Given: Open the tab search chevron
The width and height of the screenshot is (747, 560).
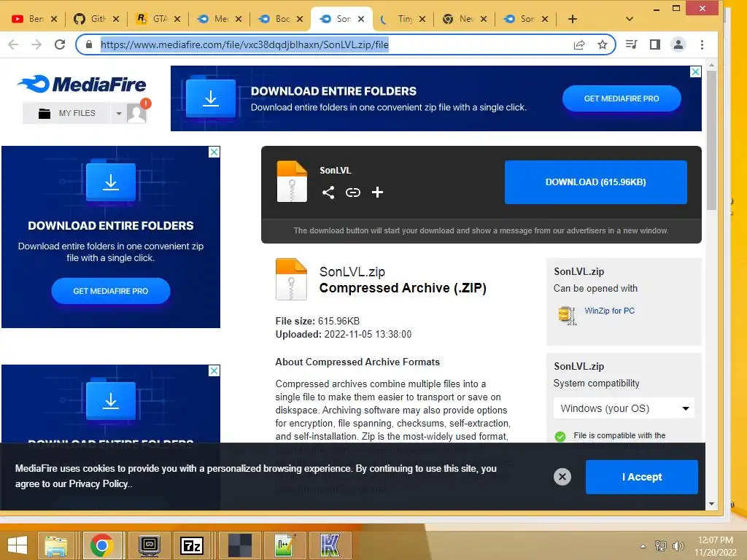Looking at the screenshot, I should tap(630, 19).
